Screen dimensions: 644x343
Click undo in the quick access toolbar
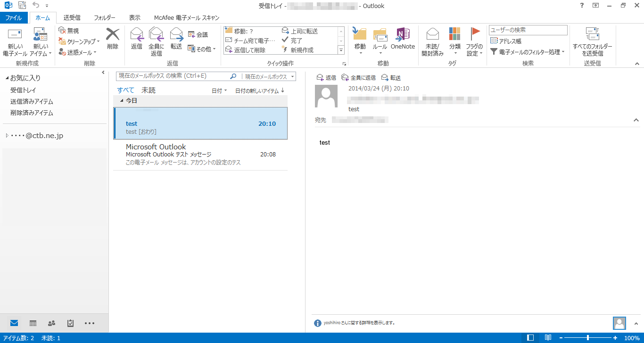coord(36,6)
